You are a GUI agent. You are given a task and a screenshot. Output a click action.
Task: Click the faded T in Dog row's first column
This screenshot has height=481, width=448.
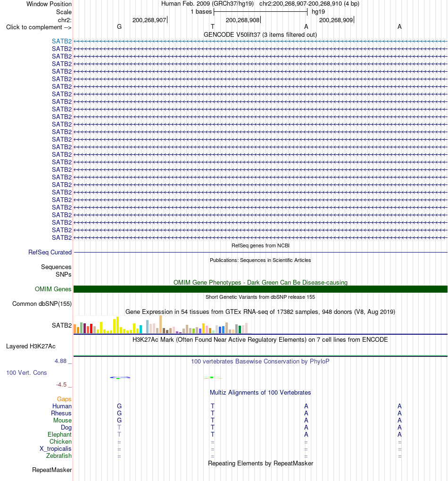[x=119, y=427]
